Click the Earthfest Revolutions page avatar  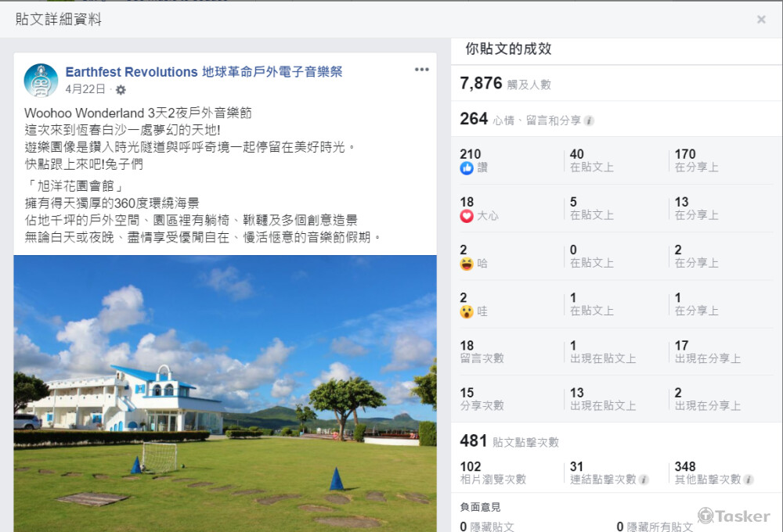pos(41,81)
